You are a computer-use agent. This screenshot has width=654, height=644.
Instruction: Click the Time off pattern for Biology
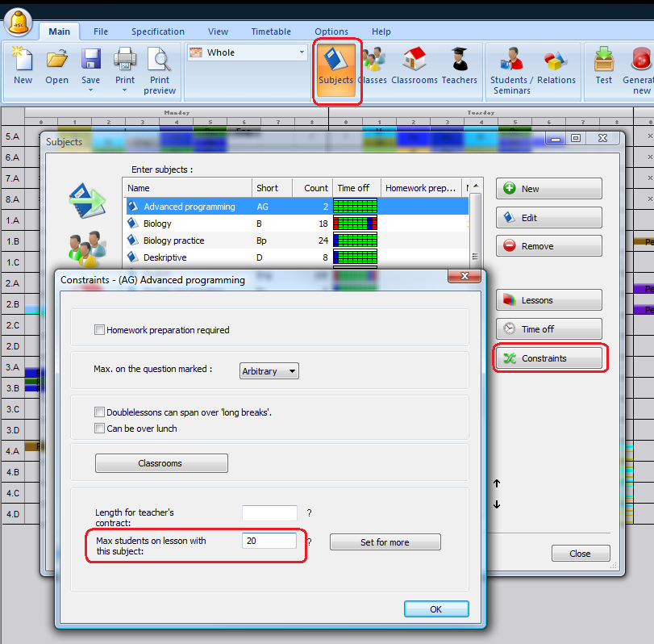tap(355, 224)
